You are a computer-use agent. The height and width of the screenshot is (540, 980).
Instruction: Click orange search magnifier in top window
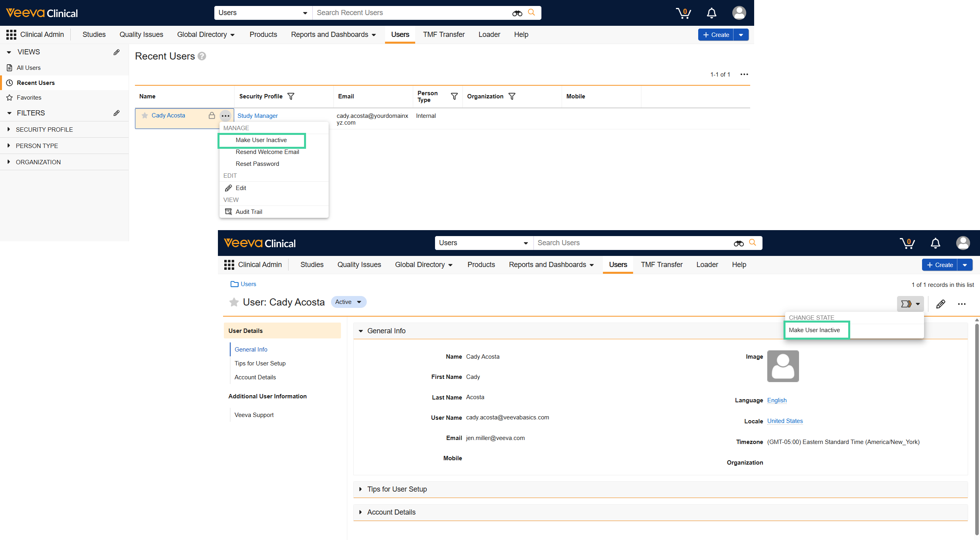pos(531,13)
